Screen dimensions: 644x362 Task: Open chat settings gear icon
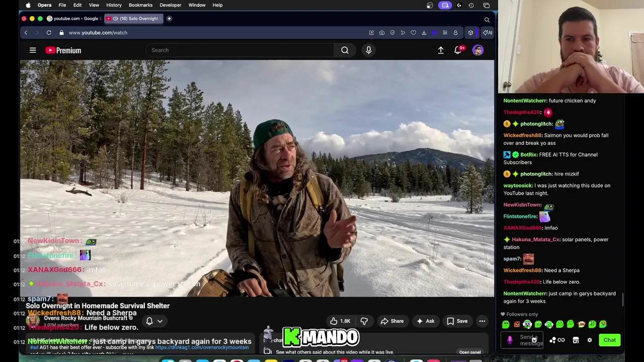click(590, 340)
